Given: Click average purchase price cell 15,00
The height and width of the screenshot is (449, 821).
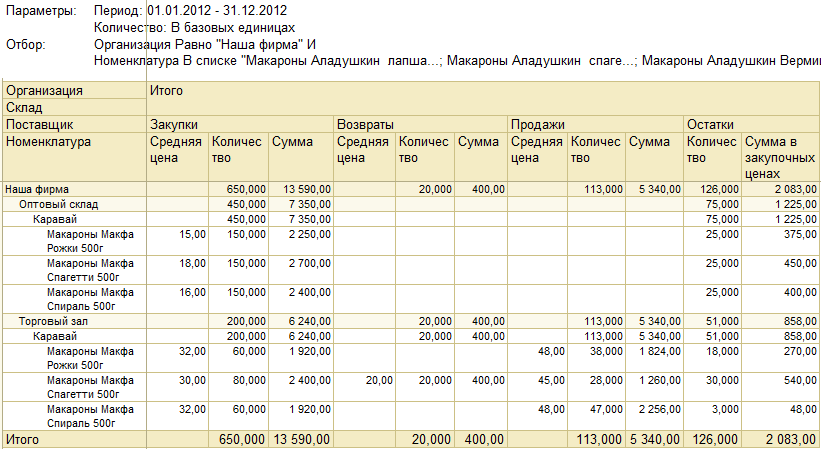Looking at the screenshot, I should pyautogui.click(x=178, y=241).
